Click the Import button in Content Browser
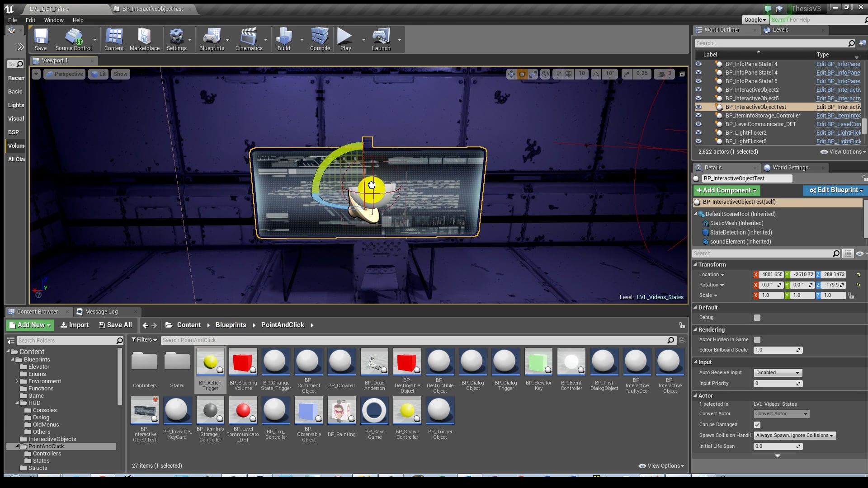The image size is (868, 488). (75, 325)
